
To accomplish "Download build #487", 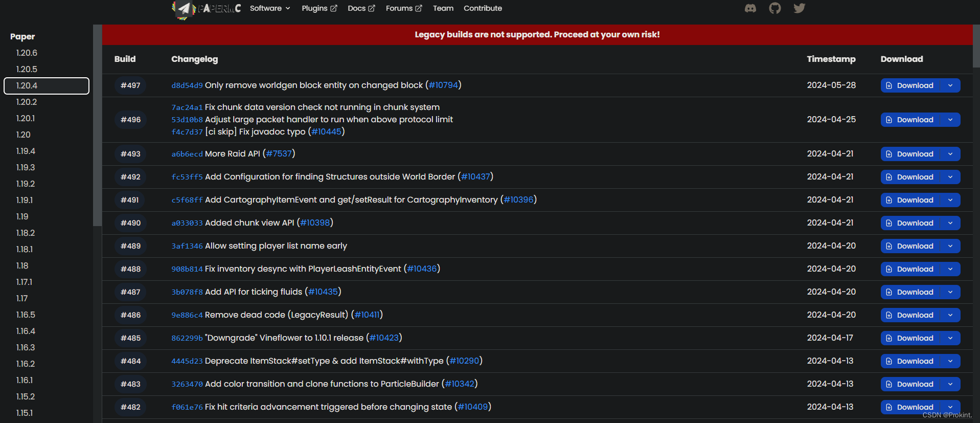I will click(910, 292).
